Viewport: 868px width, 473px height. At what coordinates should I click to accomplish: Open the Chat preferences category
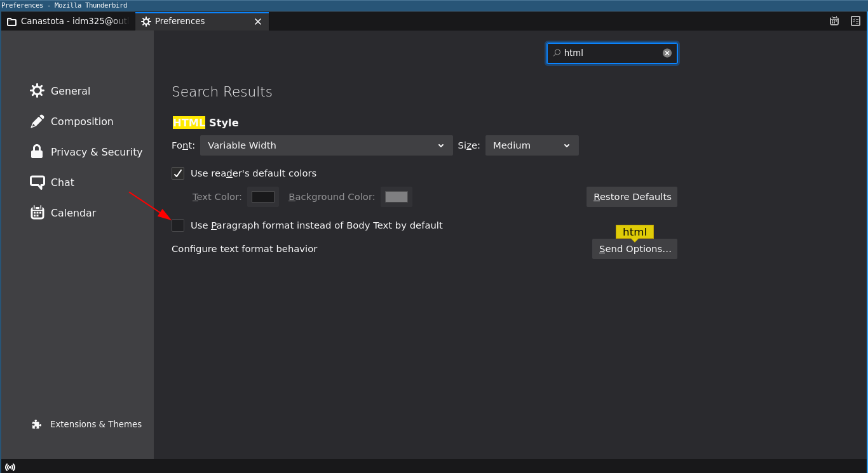[x=62, y=182]
